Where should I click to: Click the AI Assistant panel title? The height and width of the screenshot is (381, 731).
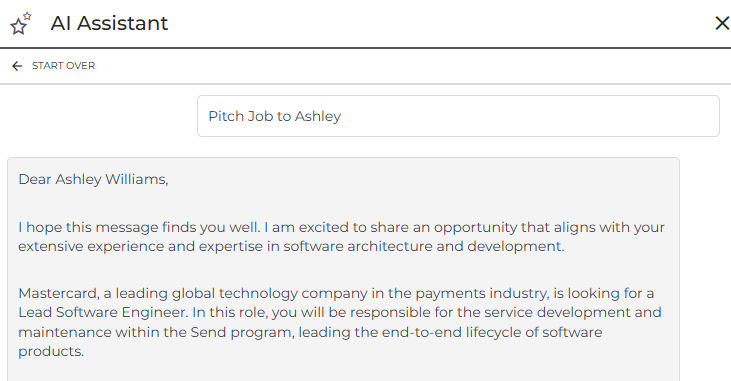[109, 23]
